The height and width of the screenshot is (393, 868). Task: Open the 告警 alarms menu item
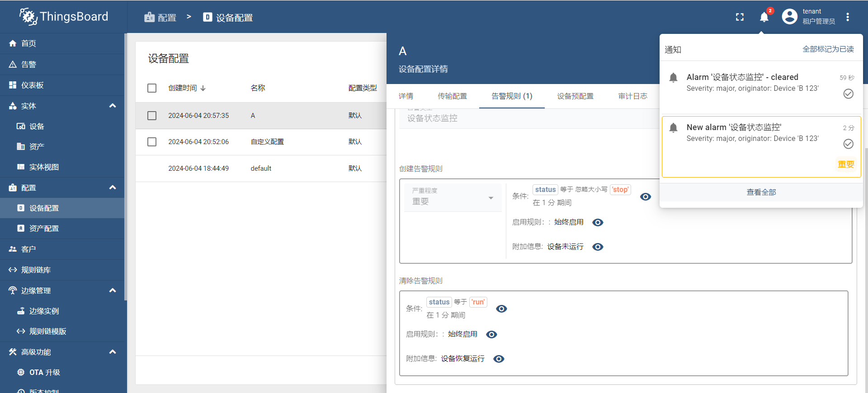pos(62,64)
